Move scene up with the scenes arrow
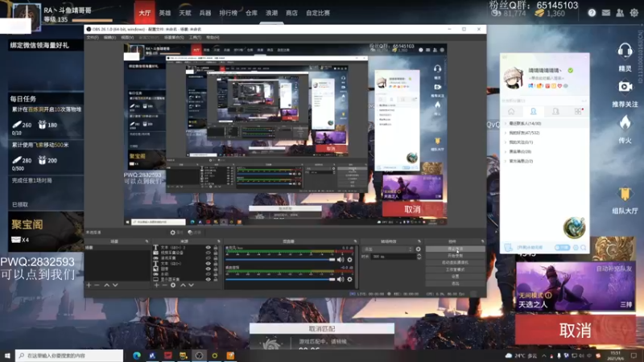 pyautogui.click(x=107, y=285)
